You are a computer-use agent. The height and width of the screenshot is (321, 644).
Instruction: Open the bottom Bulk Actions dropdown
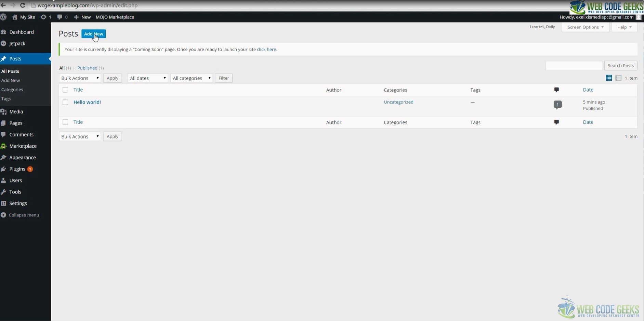80,136
